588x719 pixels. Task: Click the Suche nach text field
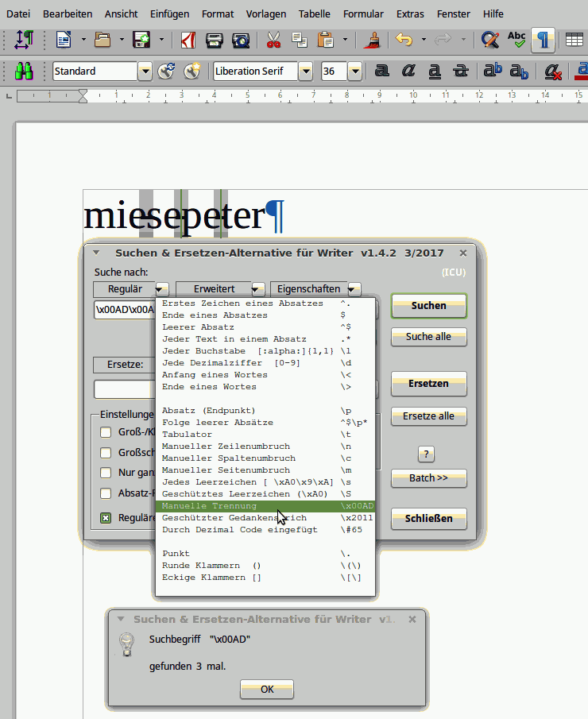coord(123,310)
